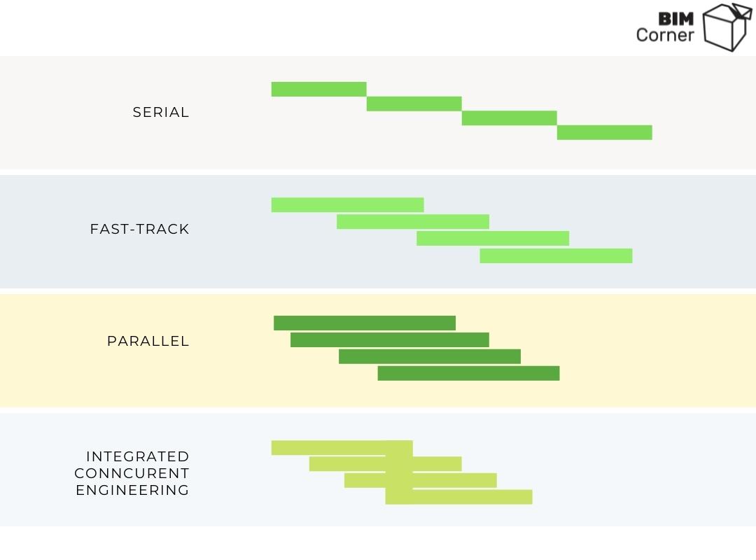Click the top Fast-Track bar
Image resolution: width=756 pixels, height=560 pixels.
pyautogui.click(x=348, y=205)
